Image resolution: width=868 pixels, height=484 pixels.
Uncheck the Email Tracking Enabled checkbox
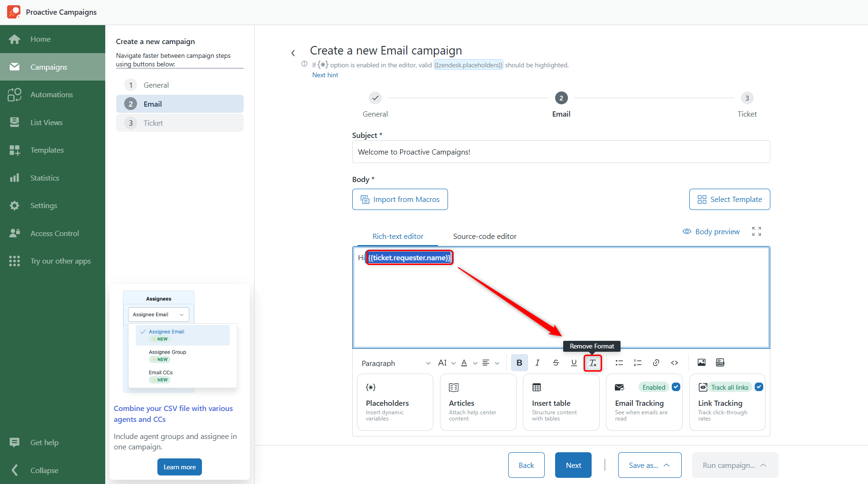pyautogui.click(x=676, y=387)
